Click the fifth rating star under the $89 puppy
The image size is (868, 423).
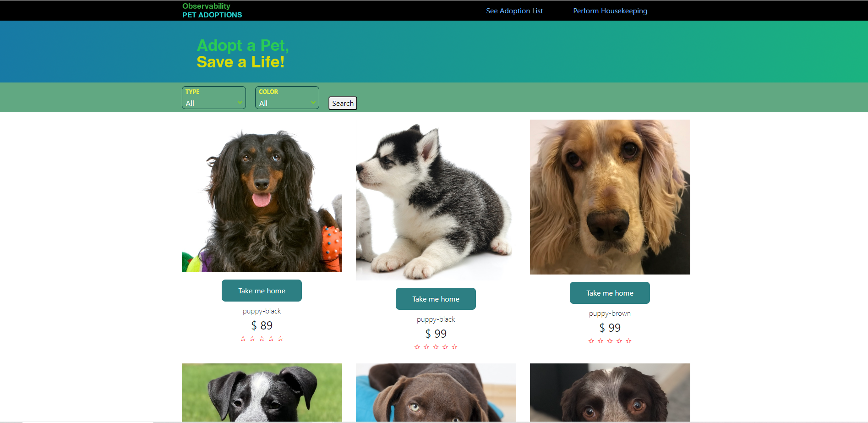tap(281, 339)
